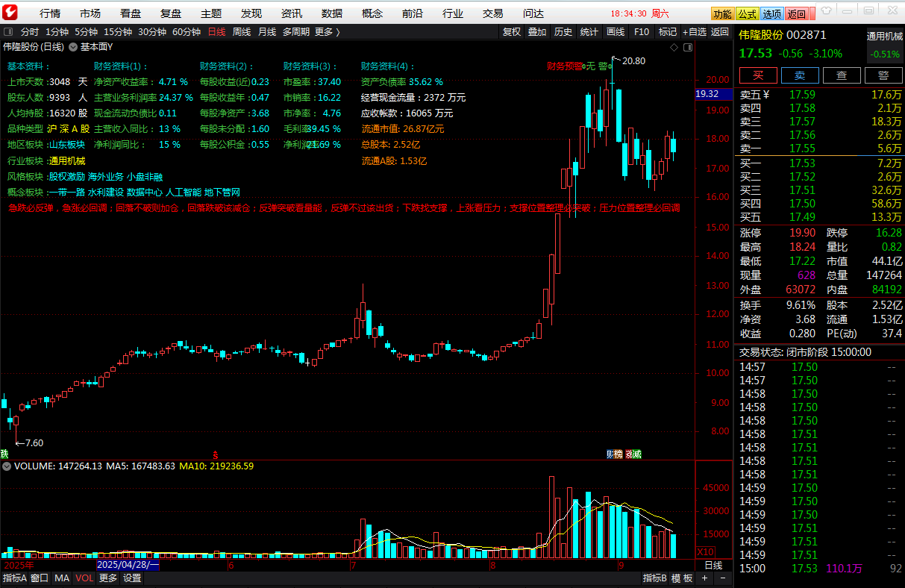This screenshot has width=905, height=588.
Task: Select the 窗口 tab at bottom
Action: 40,578
